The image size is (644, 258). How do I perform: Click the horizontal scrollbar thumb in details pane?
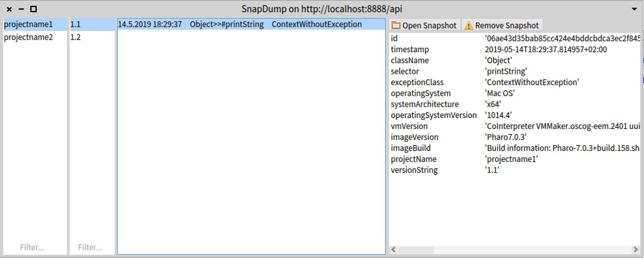coord(416,250)
